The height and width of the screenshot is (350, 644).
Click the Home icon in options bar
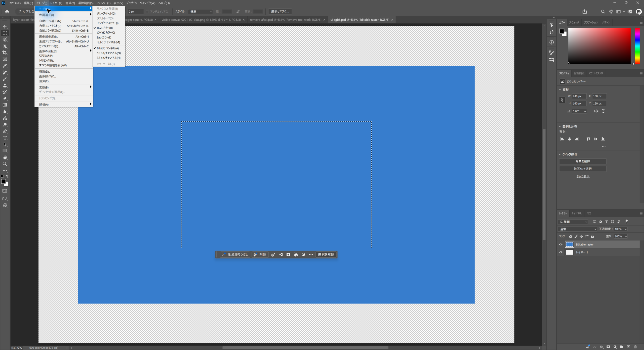tap(7, 12)
